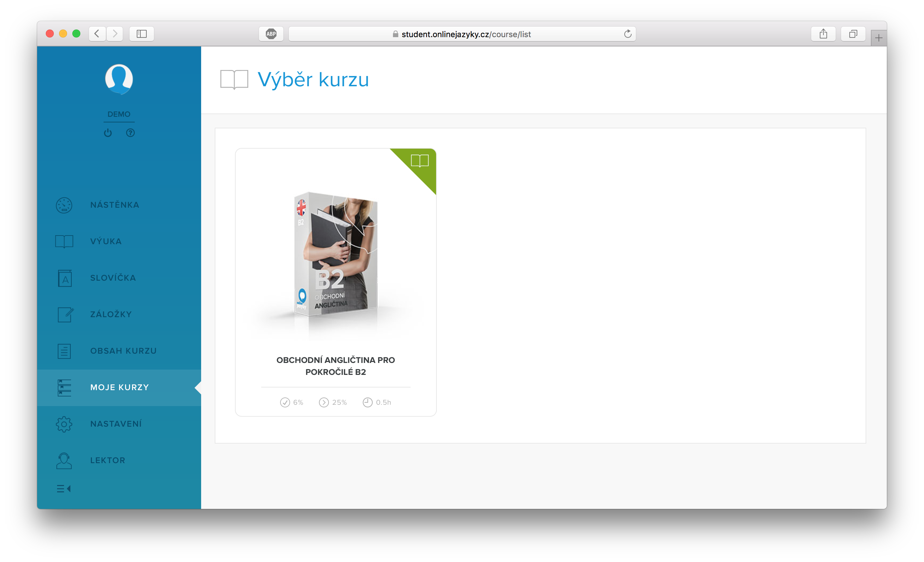
Task: Open the Výuka menu item
Action: pos(106,242)
